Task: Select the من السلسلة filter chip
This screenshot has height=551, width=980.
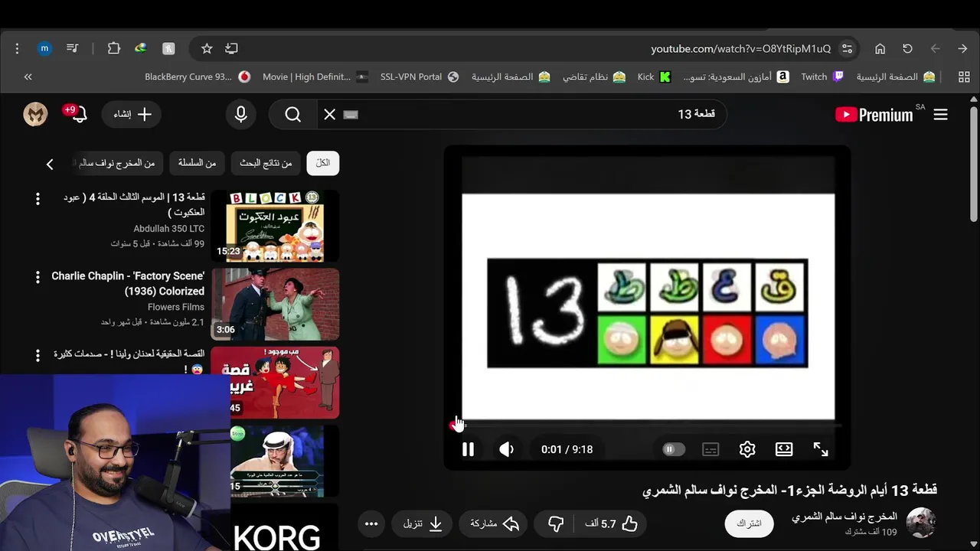Action: (197, 163)
